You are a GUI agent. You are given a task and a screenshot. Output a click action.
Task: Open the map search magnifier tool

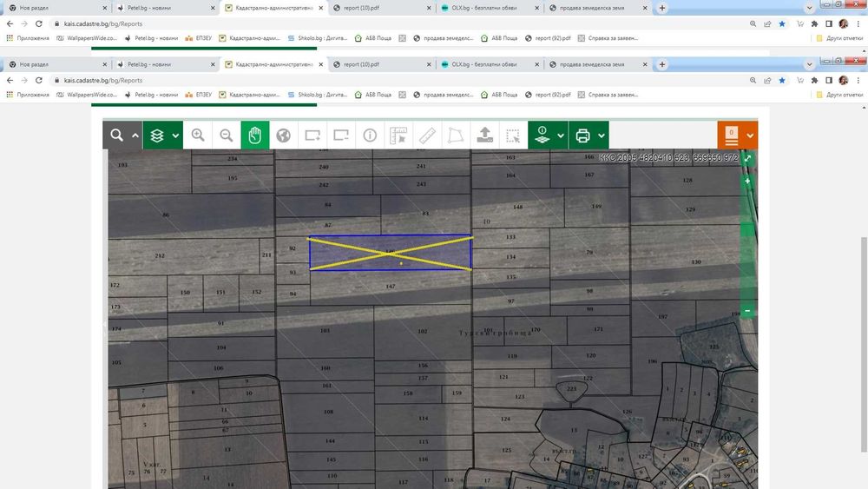[x=116, y=135]
